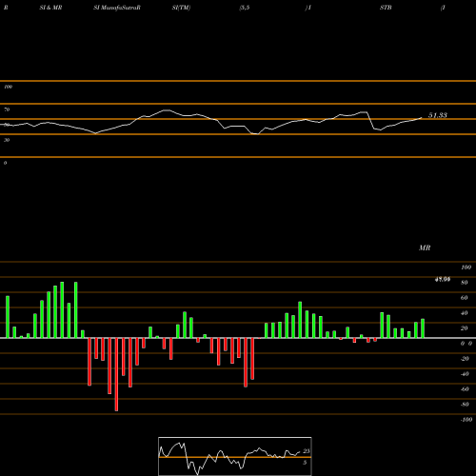Click the 100 label on upper RSI axis
476x476 pixels.
[x=8, y=87]
